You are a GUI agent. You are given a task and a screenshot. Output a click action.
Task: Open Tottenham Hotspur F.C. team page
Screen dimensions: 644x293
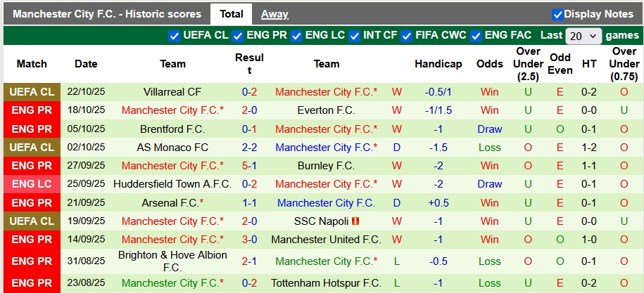click(326, 284)
